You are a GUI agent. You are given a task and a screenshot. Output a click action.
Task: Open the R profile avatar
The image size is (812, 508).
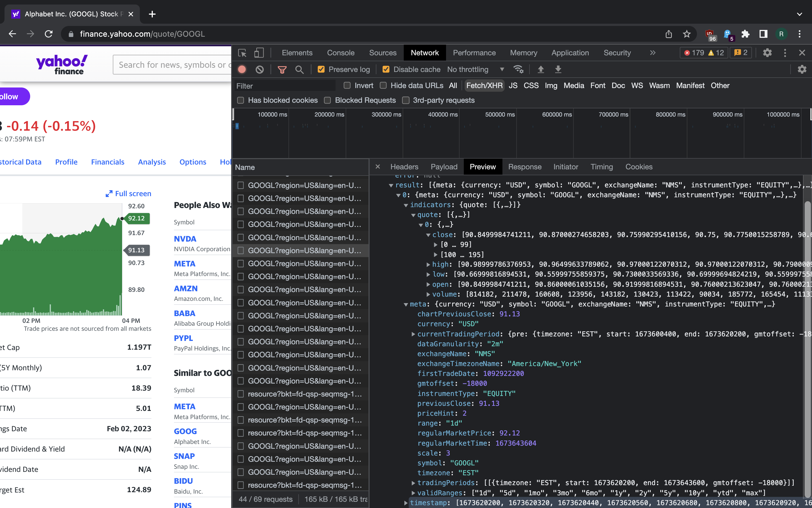pyautogui.click(x=781, y=34)
